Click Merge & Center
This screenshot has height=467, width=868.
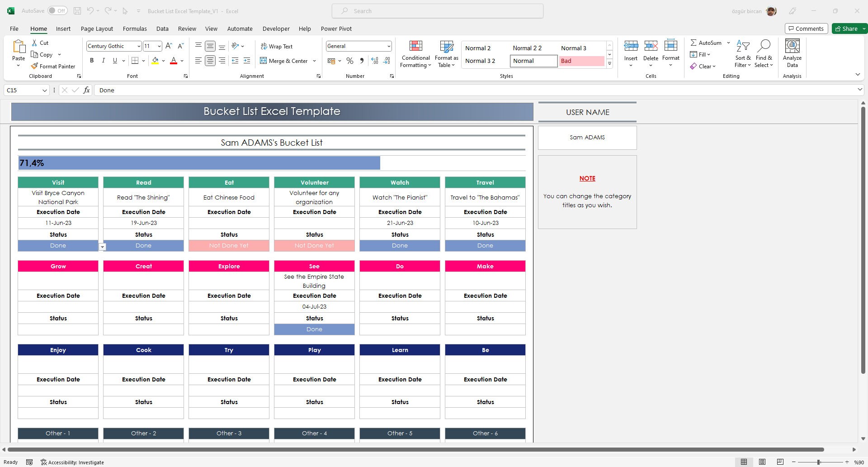[x=284, y=61]
